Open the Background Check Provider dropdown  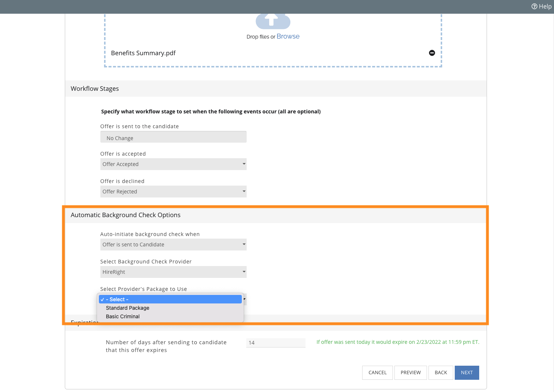pyautogui.click(x=173, y=272)
